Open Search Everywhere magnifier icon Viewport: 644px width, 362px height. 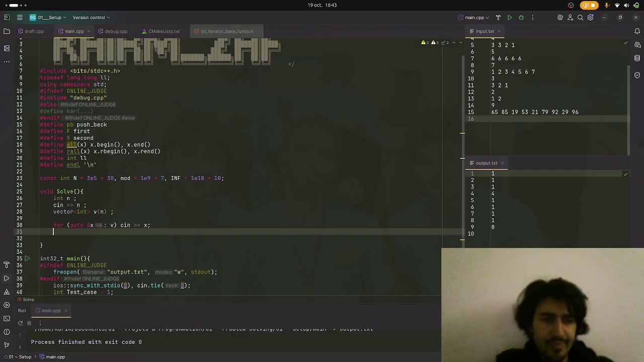tap(580, 18)
